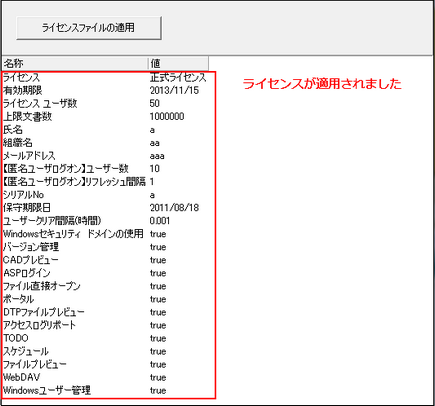Sort by the 名称 column header

pos(75,63)
